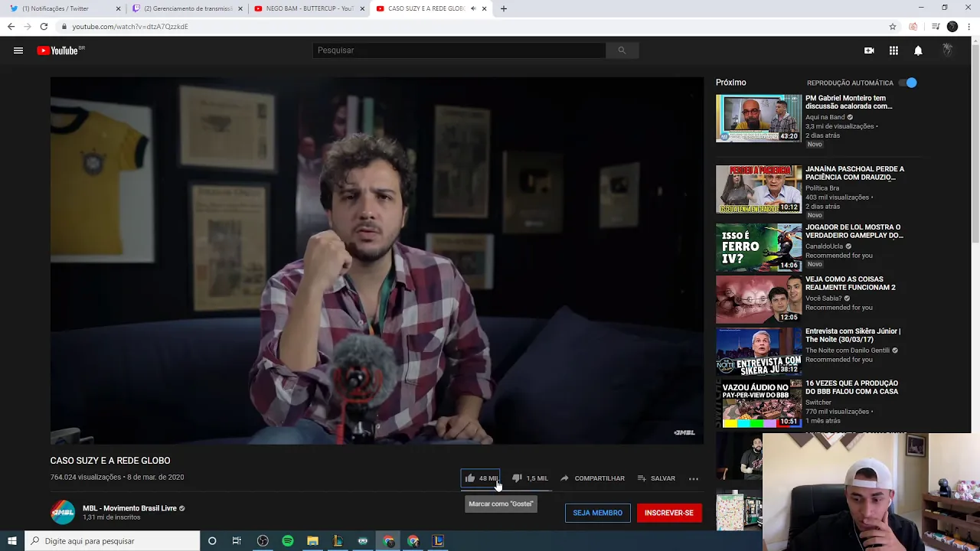Viewport: 980px width, 551px height.
Task: Close the NEGO BAM BUTTERCUP tab
Action: pos(361,8)
